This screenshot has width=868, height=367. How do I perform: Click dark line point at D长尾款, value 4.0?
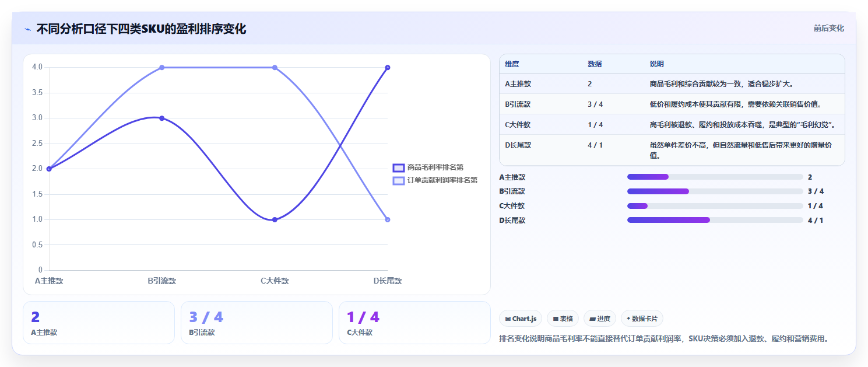(388, 67)
